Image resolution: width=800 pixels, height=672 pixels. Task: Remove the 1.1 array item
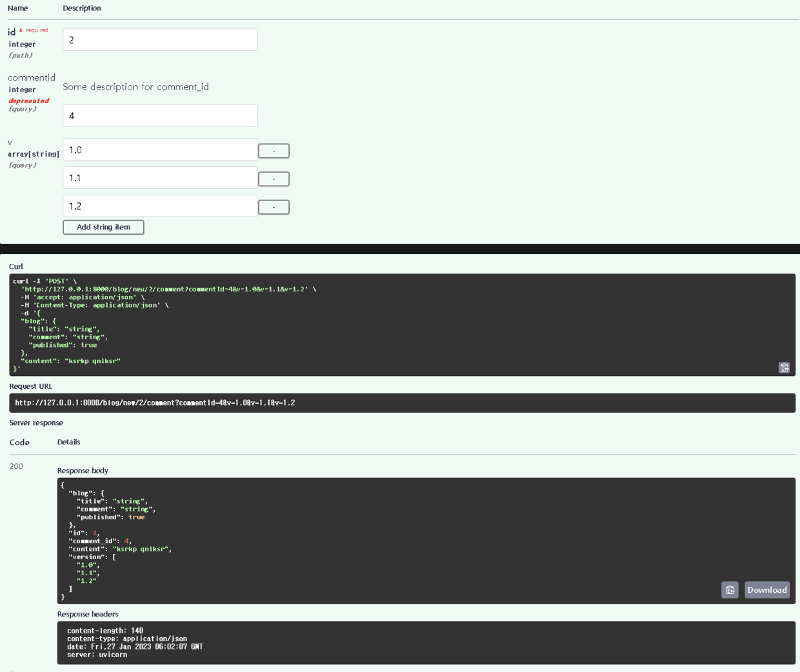pos(274,179)
